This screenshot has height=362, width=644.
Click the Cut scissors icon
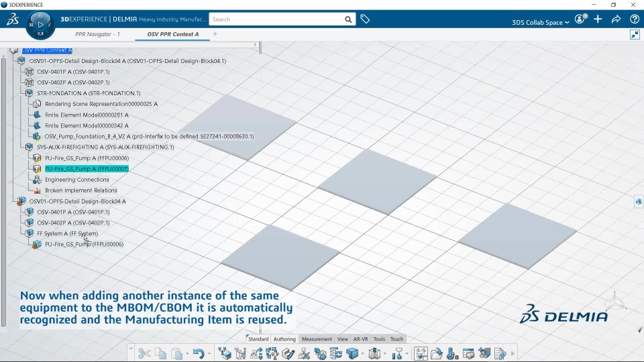(x=144, y=353)
